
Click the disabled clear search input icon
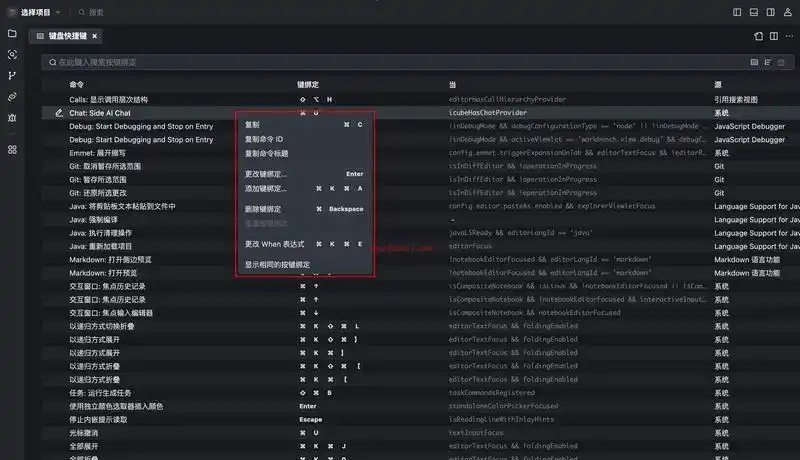(781, 62)
